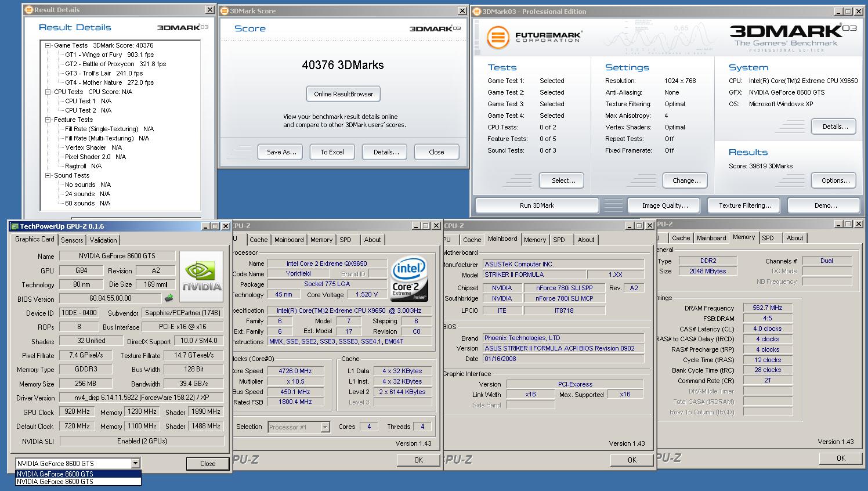This screenshot has height=491, width=868.
Task: Click the Run 3DMark button
Action: (x=537, y=205)
